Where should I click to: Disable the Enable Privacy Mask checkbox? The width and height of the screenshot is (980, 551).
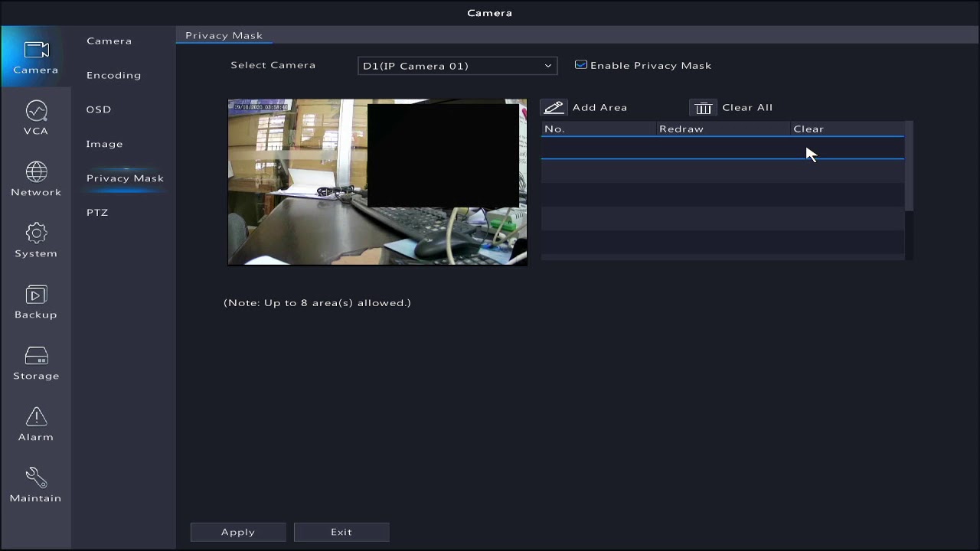point(581,65)
